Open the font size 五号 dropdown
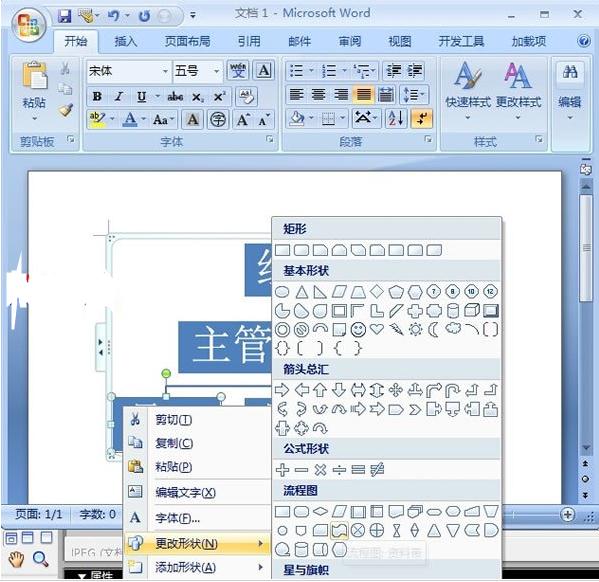The width and height of the screenshot is (599, 582). point(216,71)
